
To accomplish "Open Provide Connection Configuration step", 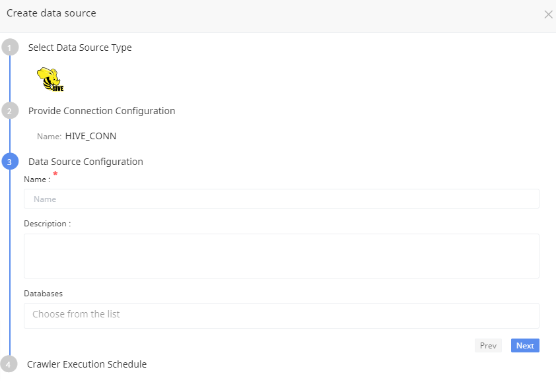I will [102, 111].
